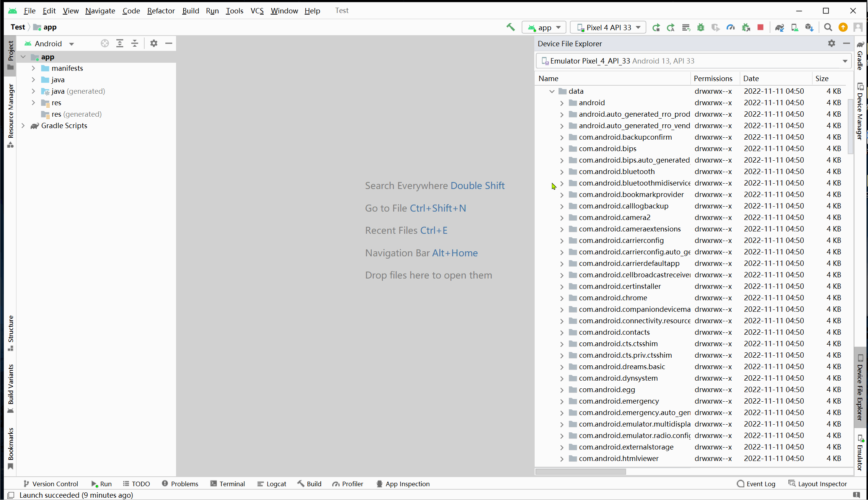Click Sync Project with Gradle Files icon
The height and width of the screenshot is (500, 868).
[x=780, y=28]
